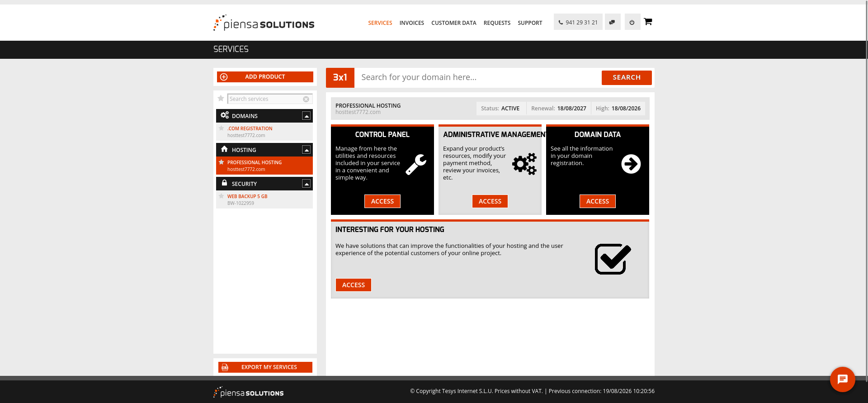Image resolution: width=868 pixels, height=403 pixels.
Task: Click the Security header label
Action: click(x=244, y=184)
